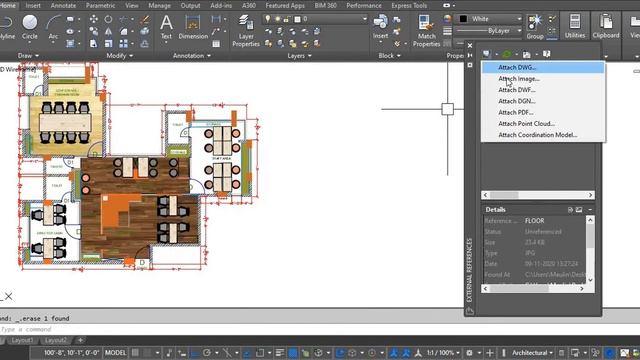Click the help icon in External References toolbar
The width and height of the screenshot is (640, 360).
[x=547, y=54]
